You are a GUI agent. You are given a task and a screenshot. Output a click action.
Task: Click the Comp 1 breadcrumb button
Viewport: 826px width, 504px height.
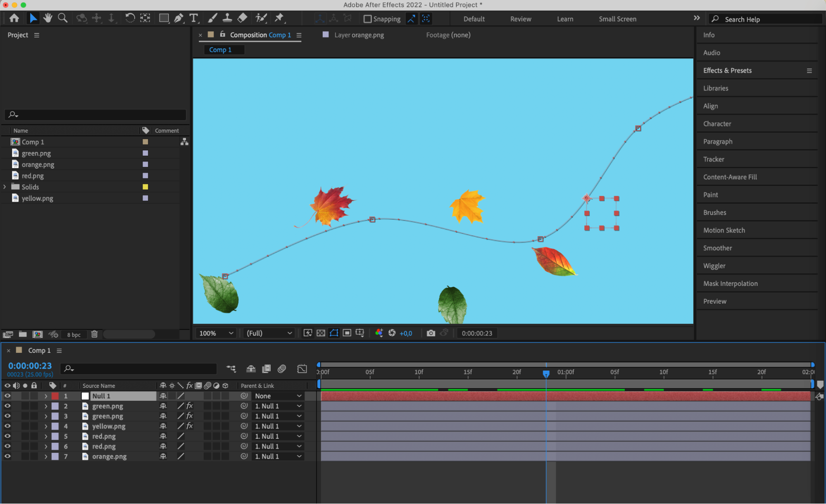tap(224, 50)
